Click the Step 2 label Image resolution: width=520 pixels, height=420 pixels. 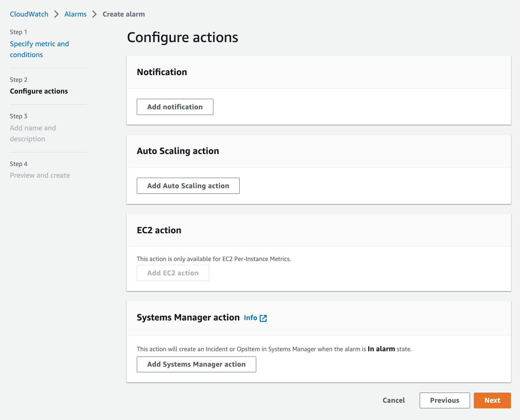pyautogui.click(x=18, y=80)
